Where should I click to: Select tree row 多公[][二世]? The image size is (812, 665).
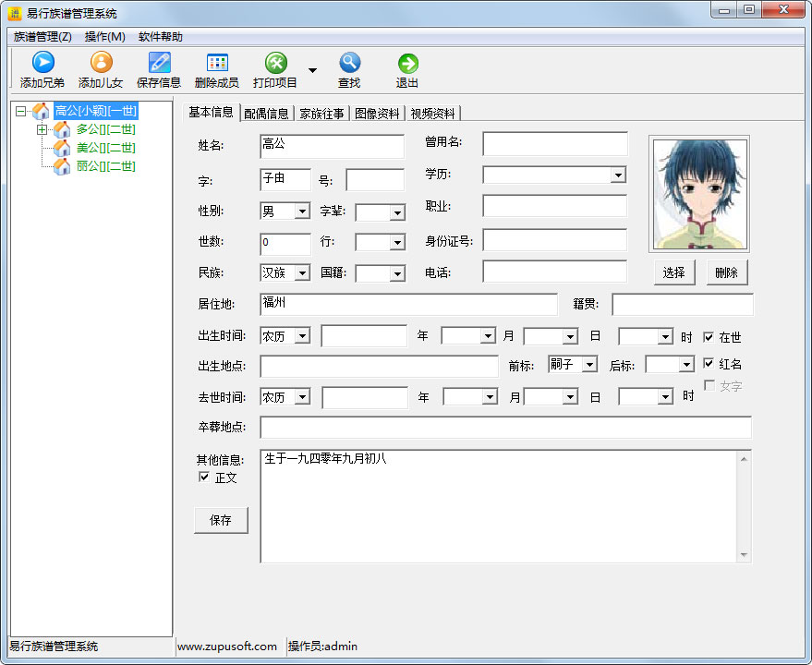[106, 129]
